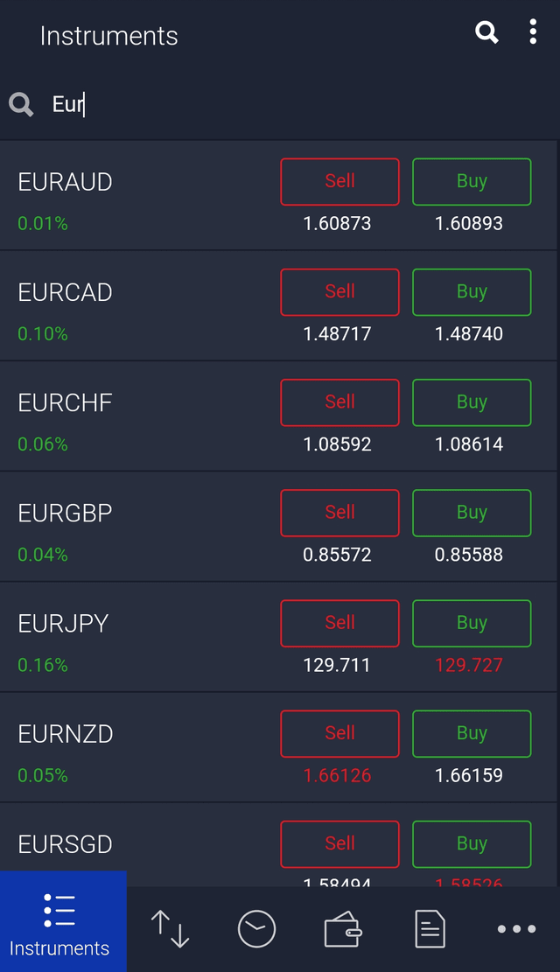560x972 pixels.
Task: Tap the Sell button for EURAUD
Action: tap(339, 181)
